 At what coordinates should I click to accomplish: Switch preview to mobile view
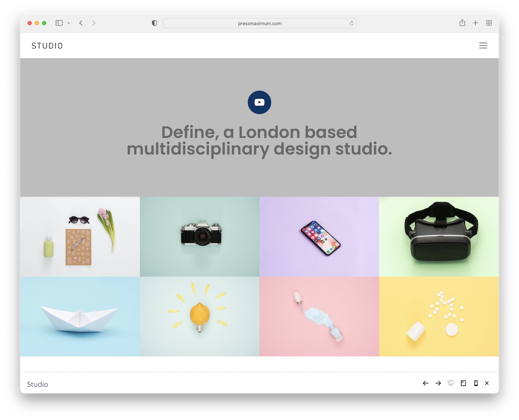(x=476, y=383)
